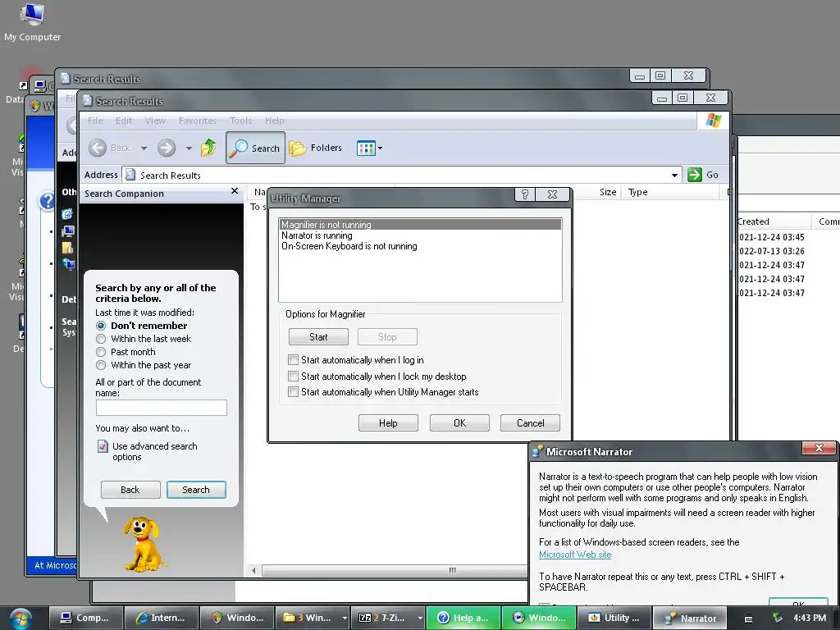
Task: Switch to Internet Explorer taskbar button
Action: (x=162, y=618)
